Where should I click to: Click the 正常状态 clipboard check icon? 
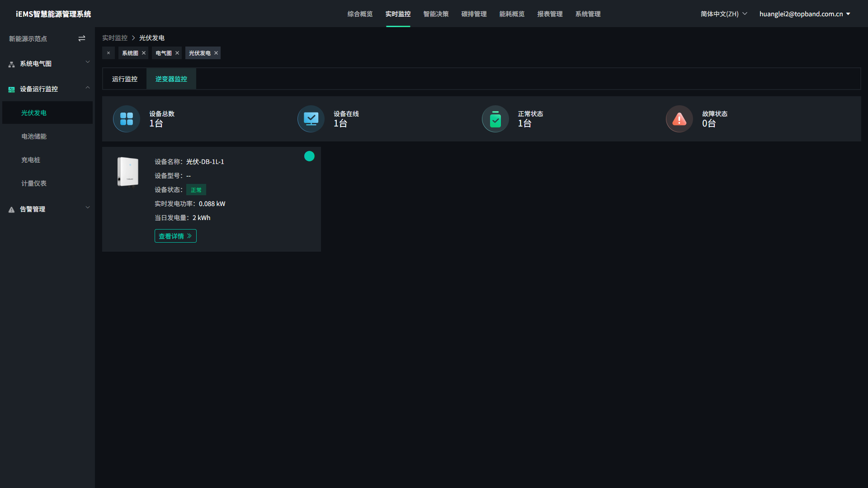click(495, 119)
